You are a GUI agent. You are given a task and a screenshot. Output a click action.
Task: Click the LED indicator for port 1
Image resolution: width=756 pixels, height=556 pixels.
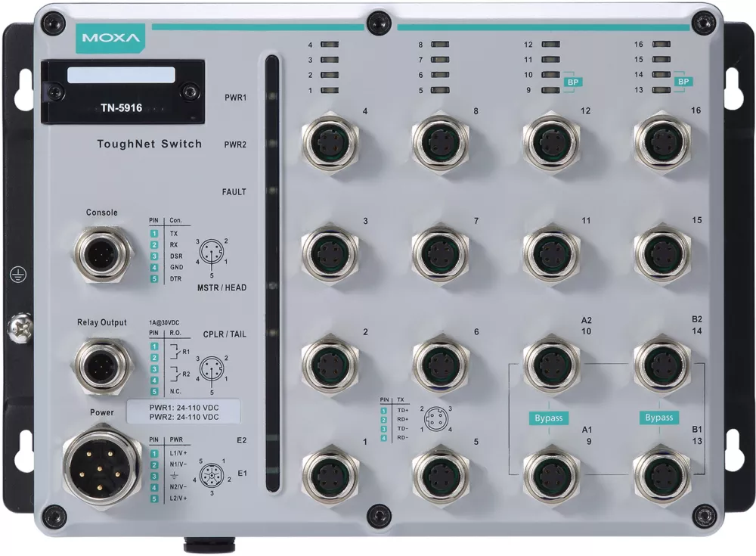tap(330, 90)
